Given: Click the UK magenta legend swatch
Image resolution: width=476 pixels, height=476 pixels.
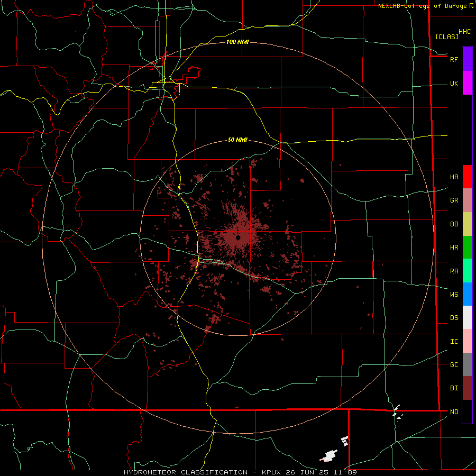Looking at the screenshot, I should (467, 83).
